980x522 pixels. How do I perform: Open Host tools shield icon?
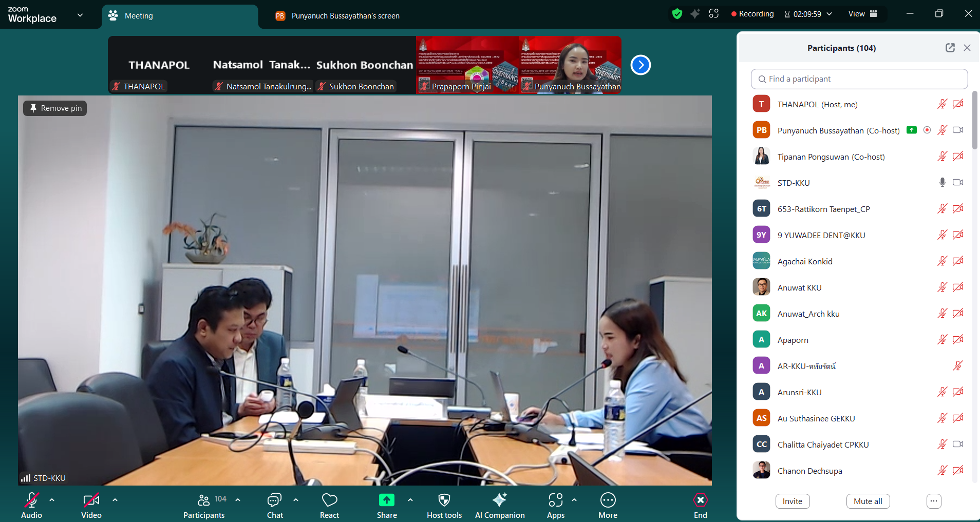click(x=444, y=506)
